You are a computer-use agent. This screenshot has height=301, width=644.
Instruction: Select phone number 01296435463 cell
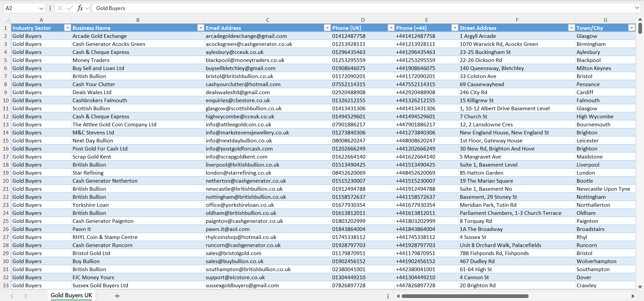[363, 52]
